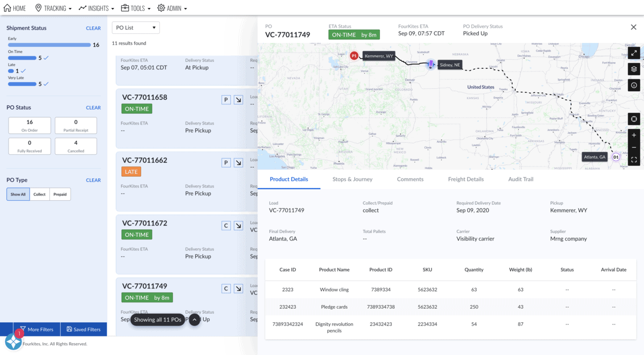Recenter map using the crosshair icon
The width and height of the screenshot is (644, 355).
(634, 119)
